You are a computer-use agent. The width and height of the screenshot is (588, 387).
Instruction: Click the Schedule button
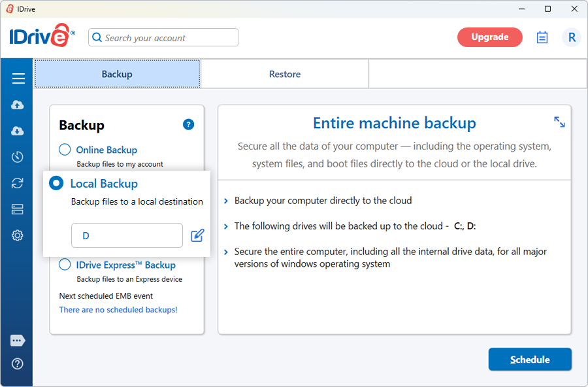click(530, 360)
